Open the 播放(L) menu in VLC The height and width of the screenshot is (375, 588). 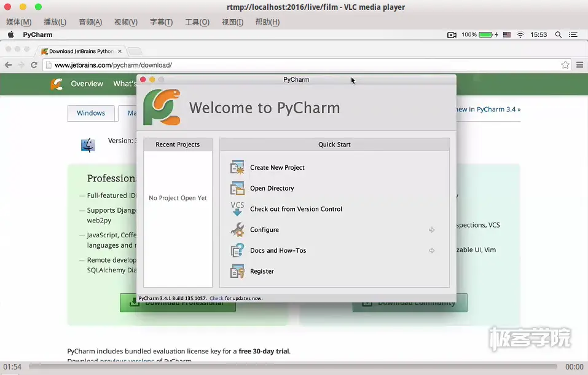(x=55, y=22)
